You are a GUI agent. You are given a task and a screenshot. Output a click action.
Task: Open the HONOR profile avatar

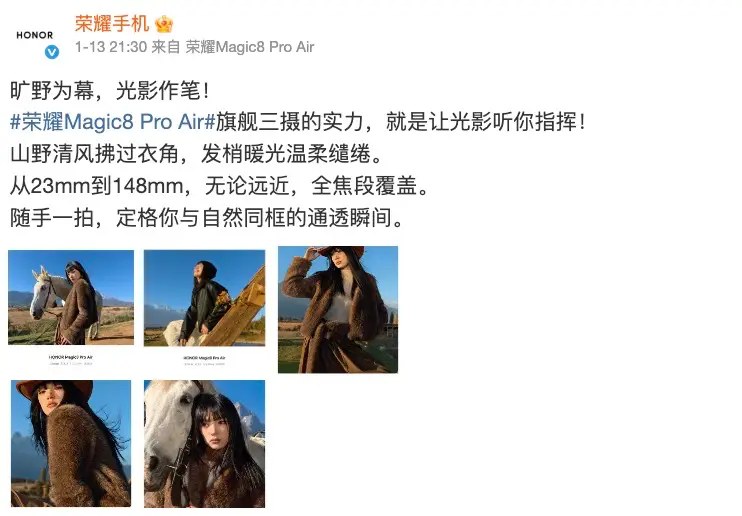pos(35,35)
